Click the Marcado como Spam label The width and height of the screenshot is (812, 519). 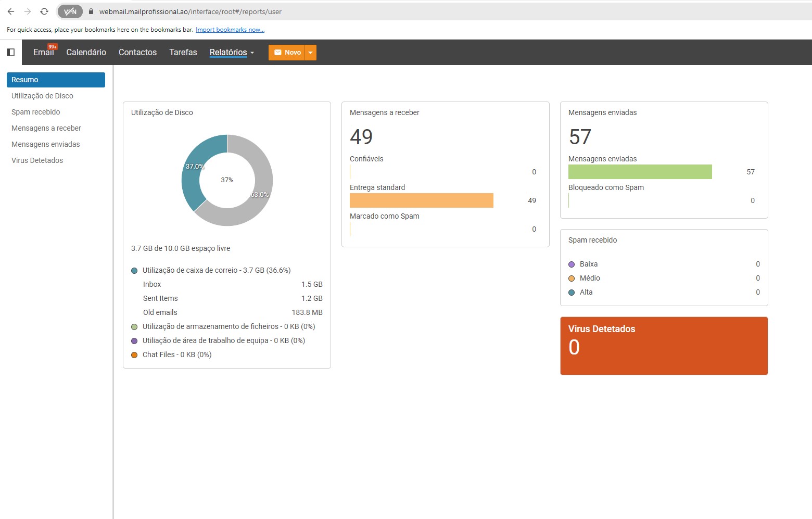[385, 216]
